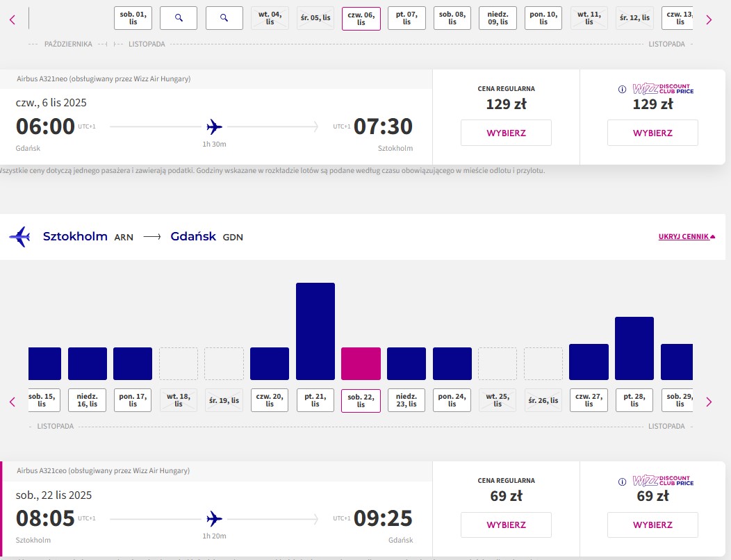Select return date czw. 20, lis
This screenshot has width=731, height=560.
point(270,400)
